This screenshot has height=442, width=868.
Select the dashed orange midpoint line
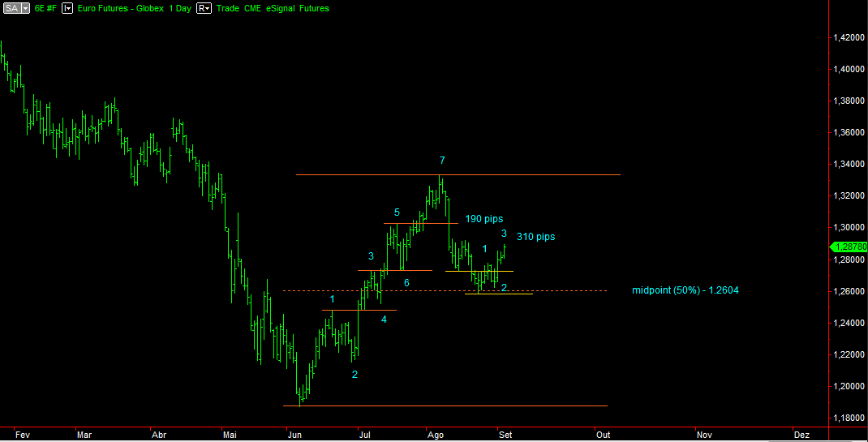[445, 290]
